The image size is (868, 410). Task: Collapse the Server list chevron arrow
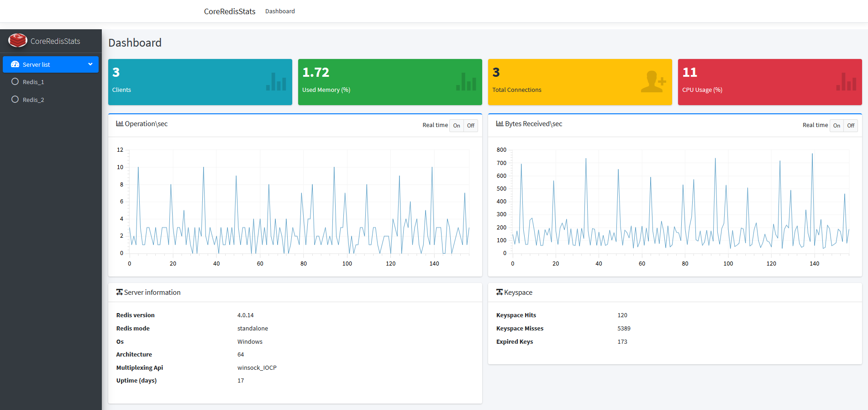coord(90,64)
